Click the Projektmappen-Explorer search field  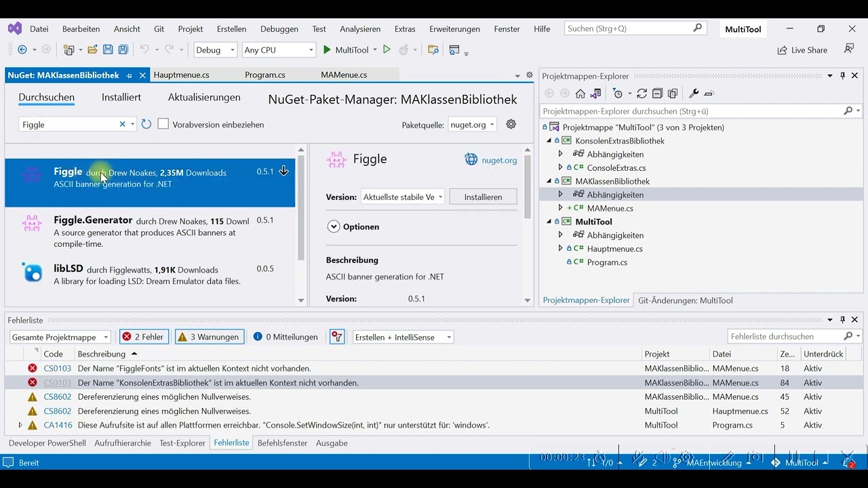(701, 111)
